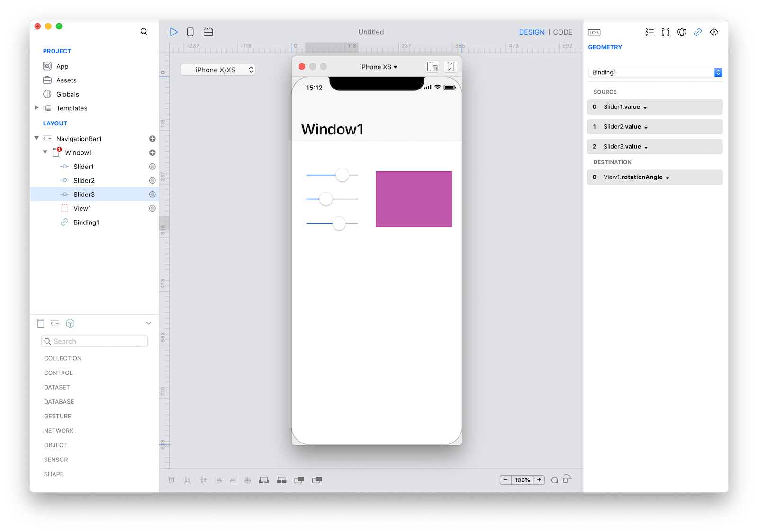Screen dimensions: 758x532
Task: Click the bottom slider knob in the simulator
Action: [339, 223]
